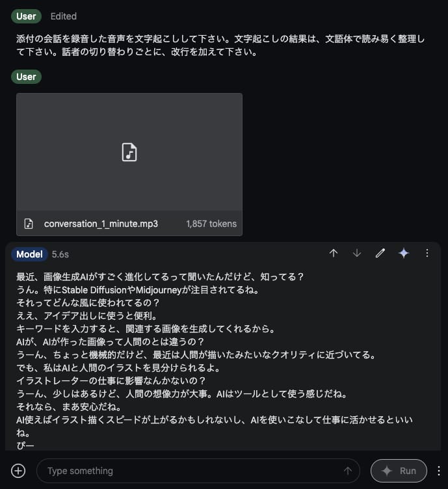Viewport: 448px width, 489px height.
Task: Click the 1,857 tokens count
Action: [x=211, y=224]
